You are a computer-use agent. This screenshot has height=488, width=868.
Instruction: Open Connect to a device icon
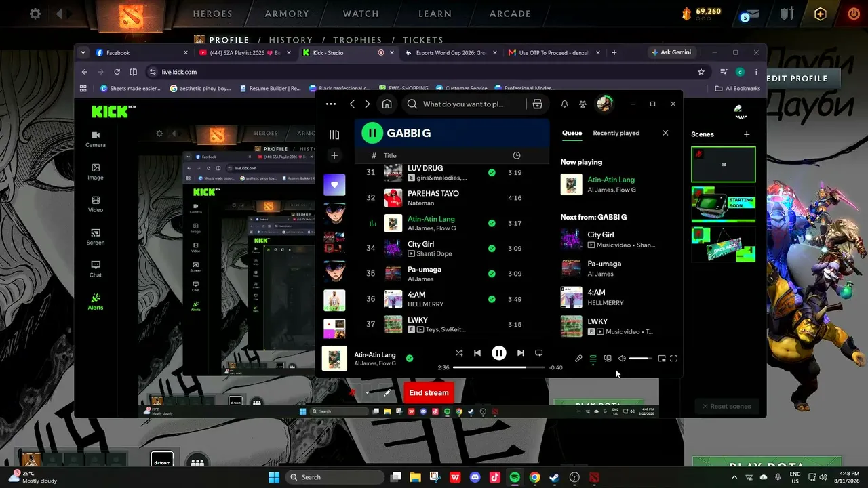pos(608,358)
